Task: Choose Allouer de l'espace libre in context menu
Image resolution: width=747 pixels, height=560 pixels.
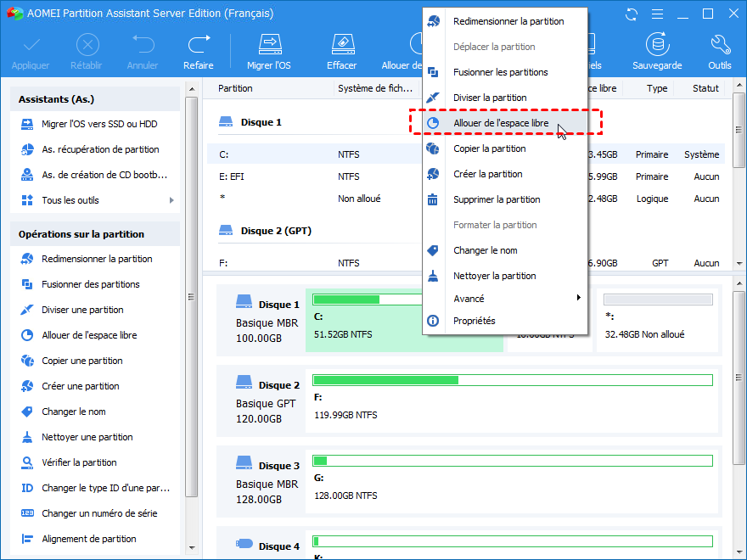Action: (505, 123)
